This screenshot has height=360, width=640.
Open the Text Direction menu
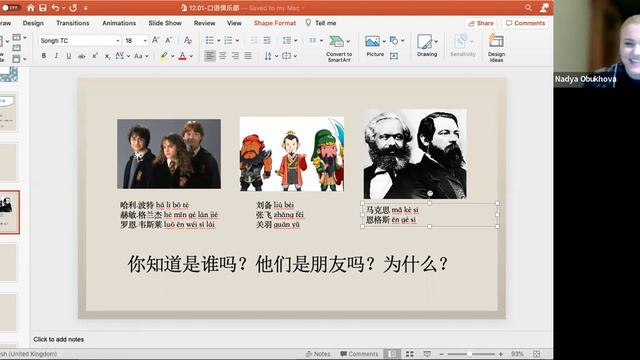point(271,56)
